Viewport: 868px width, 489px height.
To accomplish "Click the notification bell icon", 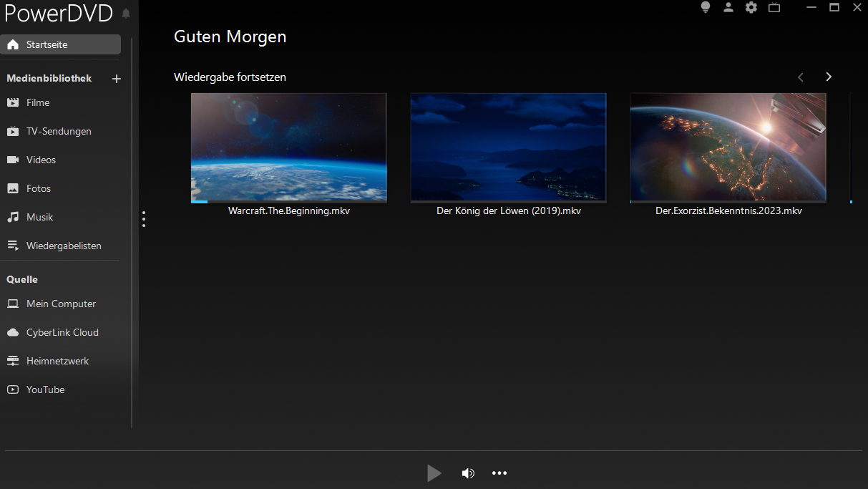I will pyautogui.click(x=127, y=14).
